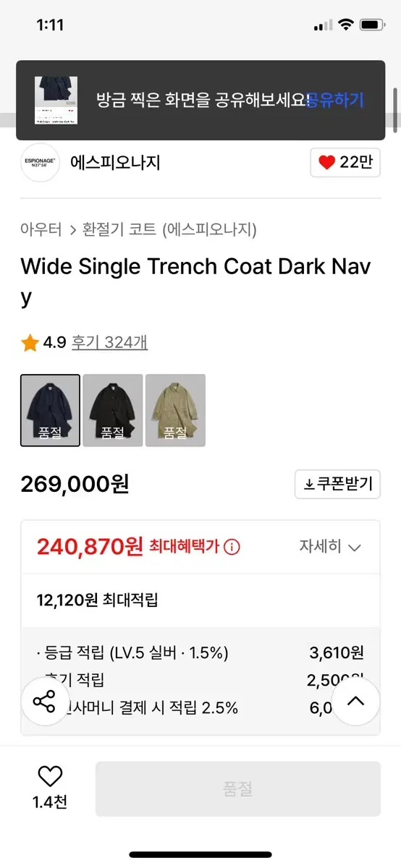This screenshot has height=868, width=401.
Task: Tap the 에스피오나지 brand name
Action: point(115,163)
